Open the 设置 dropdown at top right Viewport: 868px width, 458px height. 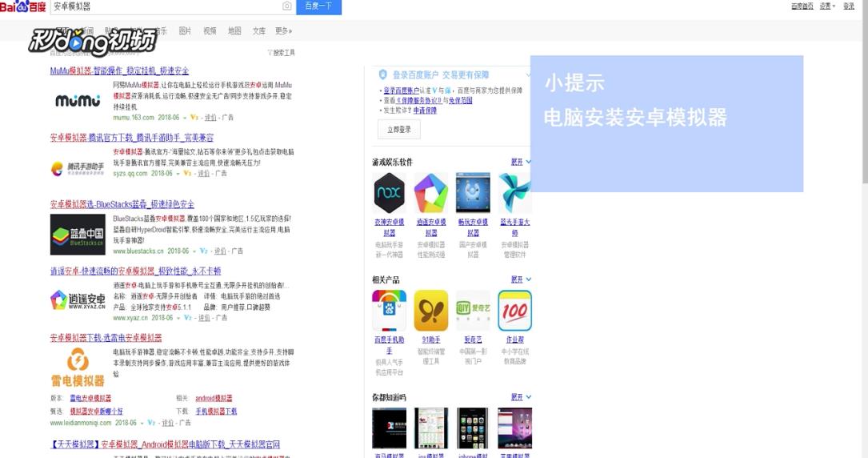coord(827,6)
